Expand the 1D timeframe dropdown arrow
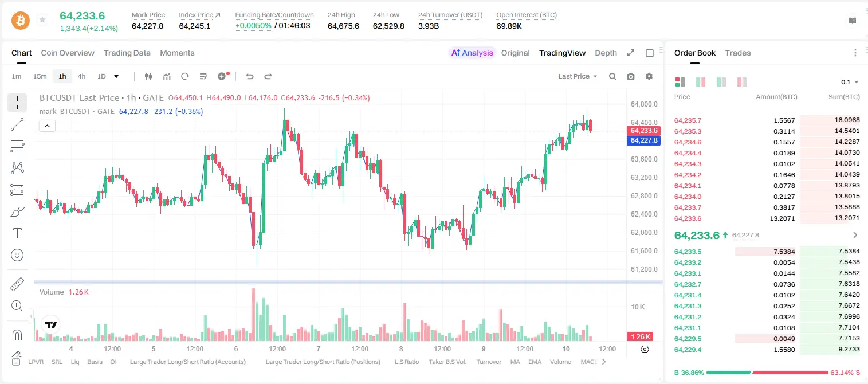This screenshot has height=384, width=868. tap(116, 76)
